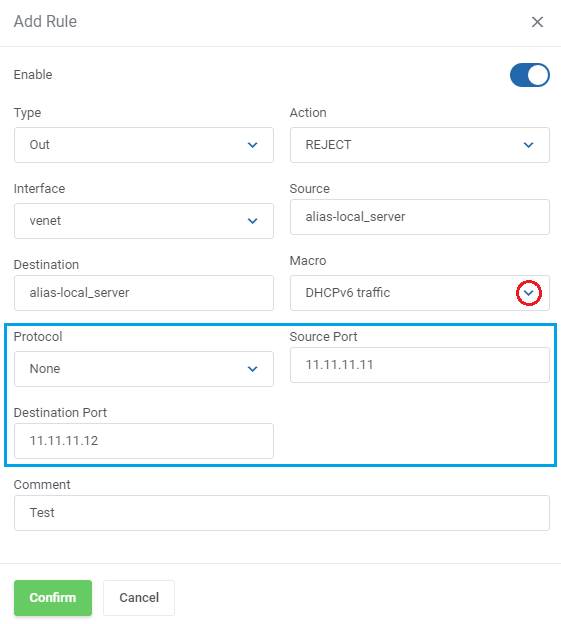Click the Comment field containing Test

[x=282, y=513]
